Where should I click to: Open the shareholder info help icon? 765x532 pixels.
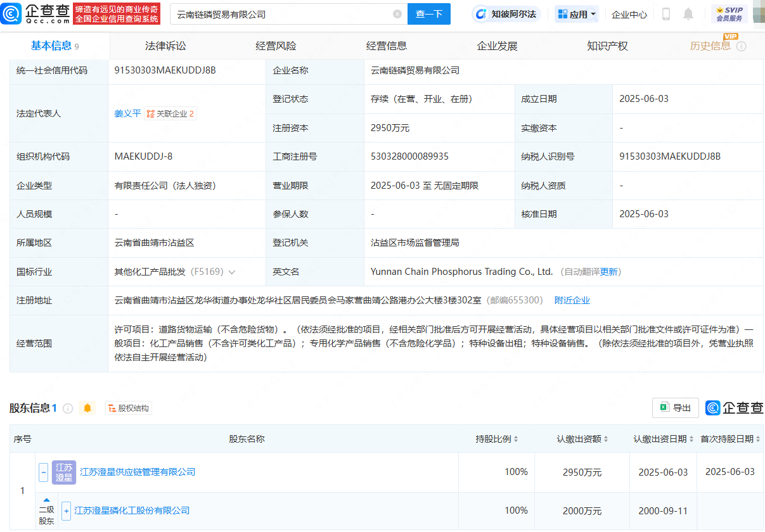pyautogui.click(x=68, y=408)
